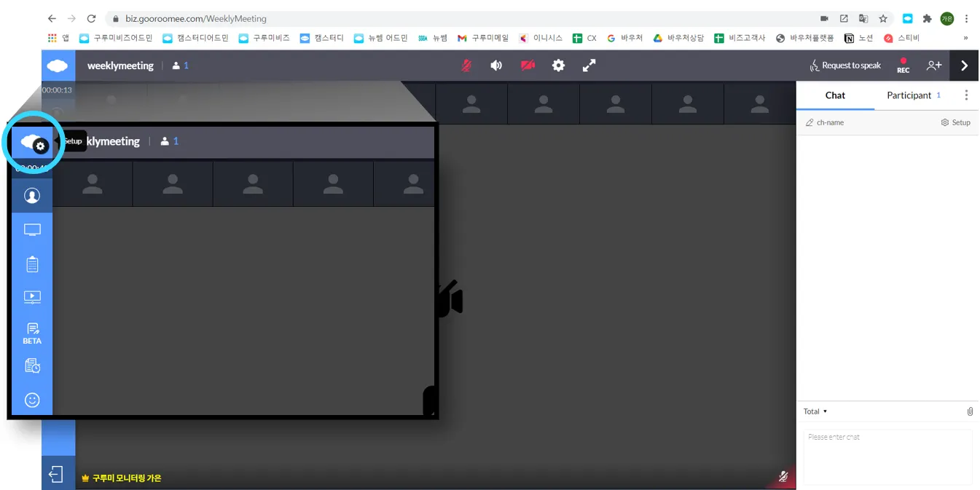Open the 스티비 bookmark
Image resolution: width=980 pixels, height=490 pixels.
pos(902,38)
